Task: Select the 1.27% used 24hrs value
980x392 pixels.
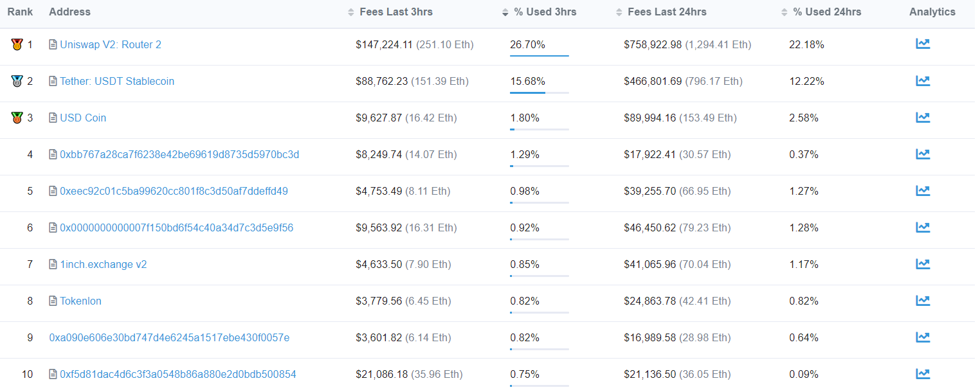Action: tap(804, 191)
